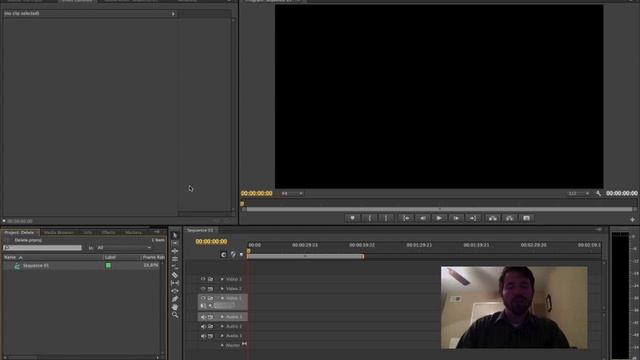This screenshot has width=640, height=360.
Task: Toggle sync lock on Video 2
Action: click(x=211, y=289)
